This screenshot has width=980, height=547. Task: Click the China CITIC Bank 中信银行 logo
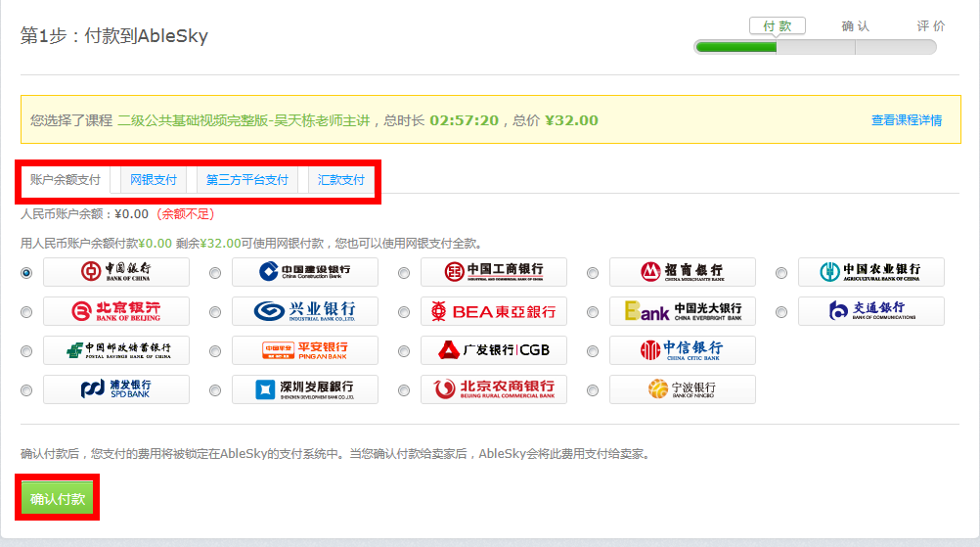point(683,350)
